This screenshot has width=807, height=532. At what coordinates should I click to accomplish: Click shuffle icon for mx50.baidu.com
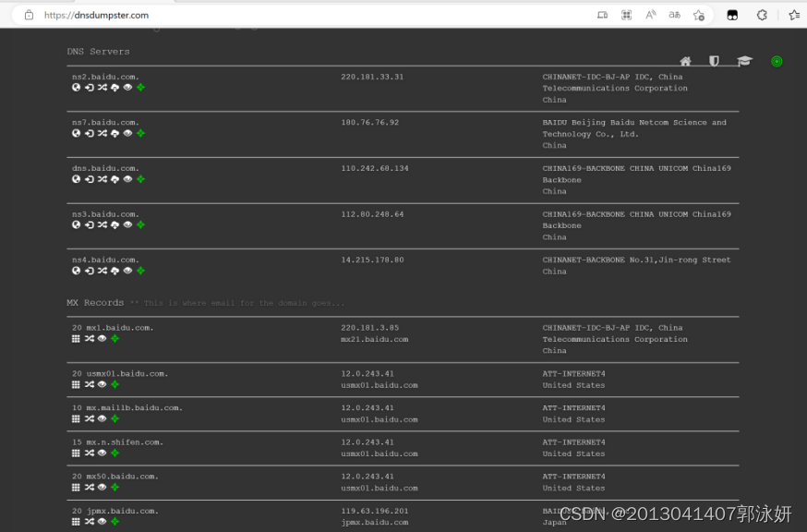(90, 487)
